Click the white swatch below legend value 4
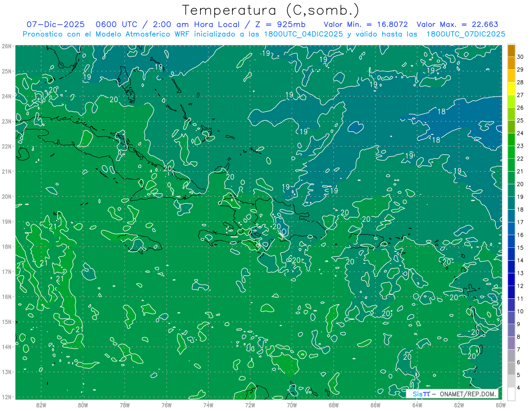Viewport: 532px width, 411px height. 511,394
